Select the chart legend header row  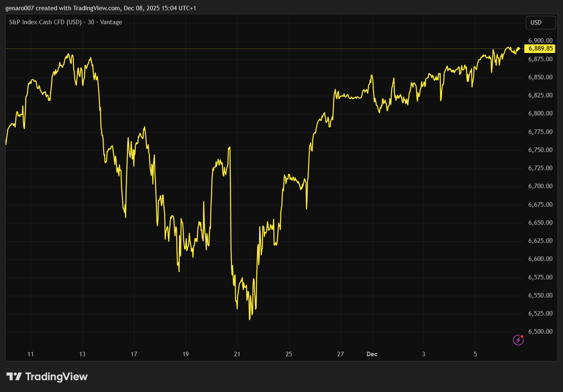pos(65,22)
